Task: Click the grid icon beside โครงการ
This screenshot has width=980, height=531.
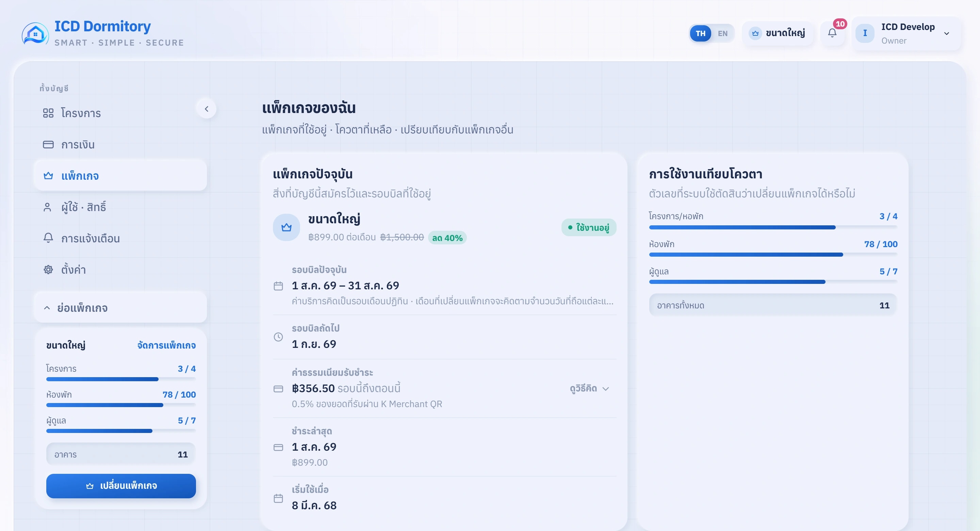Action: coord(48,113)
